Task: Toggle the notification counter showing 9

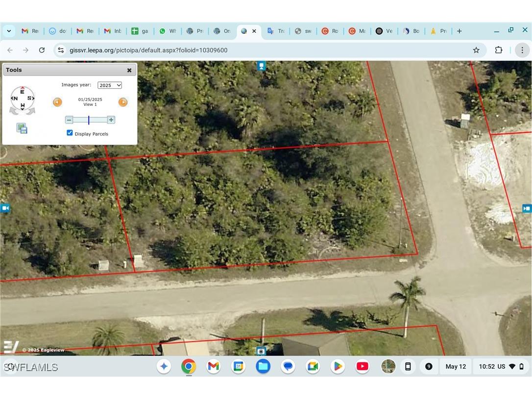Action: (429, 366)
